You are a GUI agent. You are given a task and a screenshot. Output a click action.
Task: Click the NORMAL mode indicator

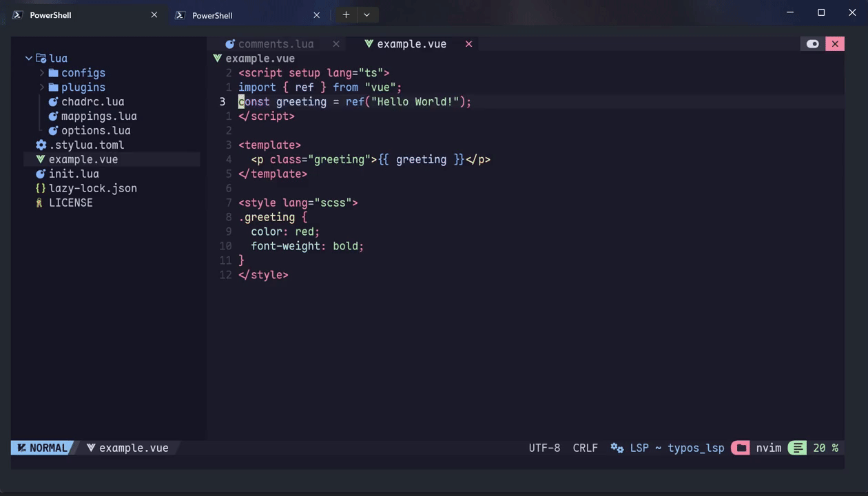coord(47,448)
